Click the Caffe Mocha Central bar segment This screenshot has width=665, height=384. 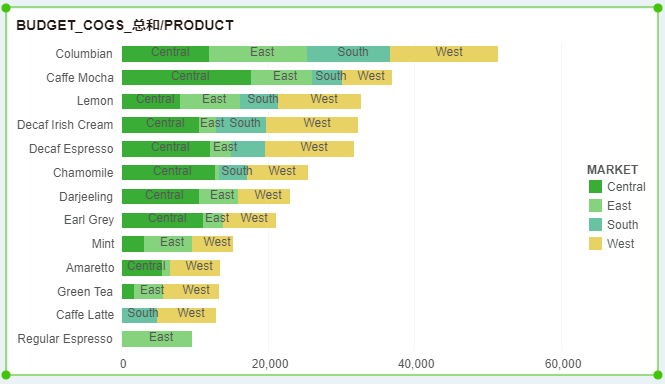pos(186,78)
